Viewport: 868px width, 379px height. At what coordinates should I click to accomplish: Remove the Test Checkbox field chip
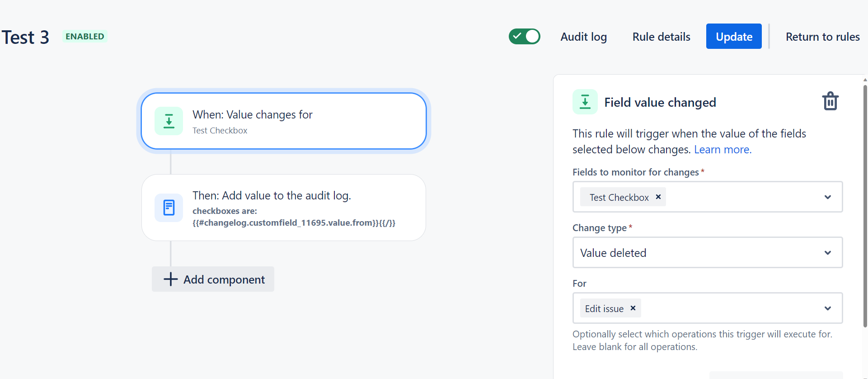pos(658,197)
